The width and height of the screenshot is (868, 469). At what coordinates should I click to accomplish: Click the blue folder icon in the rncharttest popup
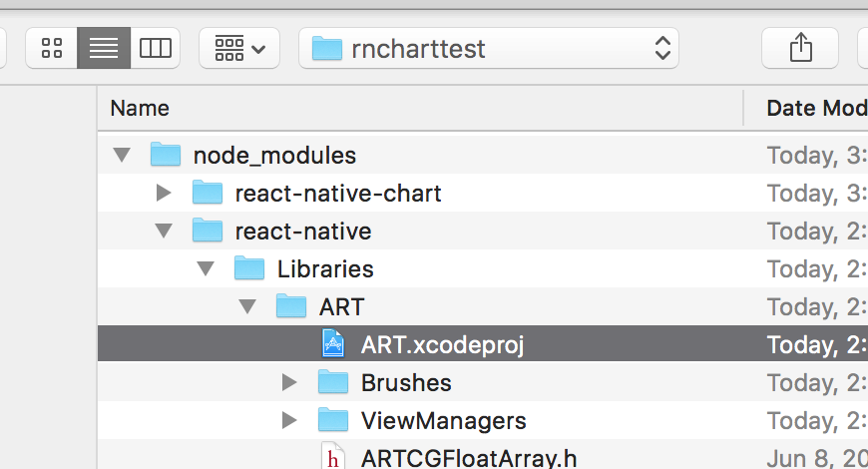(326, 48)
